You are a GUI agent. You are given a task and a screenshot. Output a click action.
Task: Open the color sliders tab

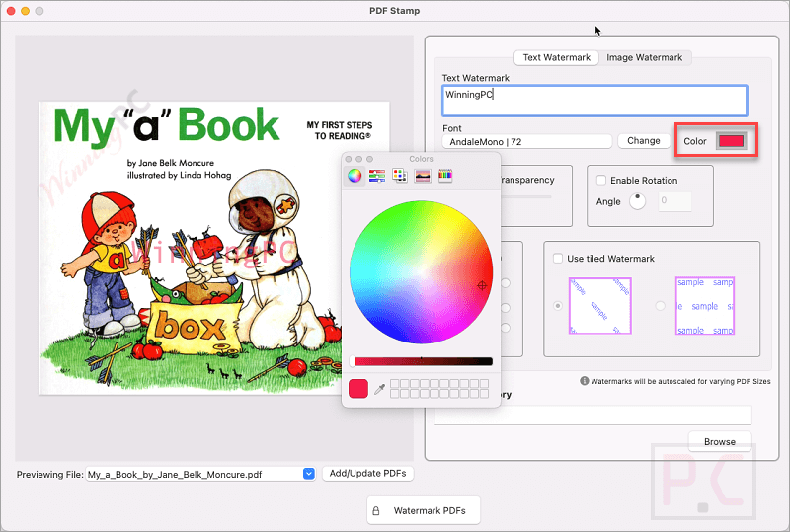click(377, 176)
